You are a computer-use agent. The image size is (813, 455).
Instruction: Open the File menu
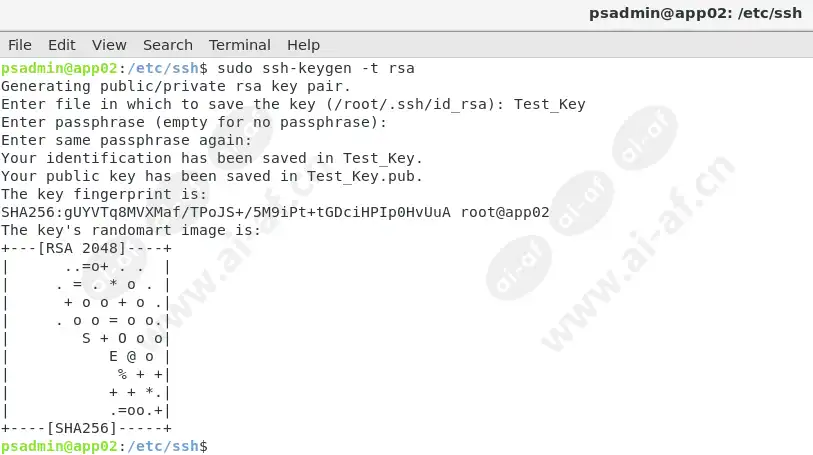[x=20, y=45]
